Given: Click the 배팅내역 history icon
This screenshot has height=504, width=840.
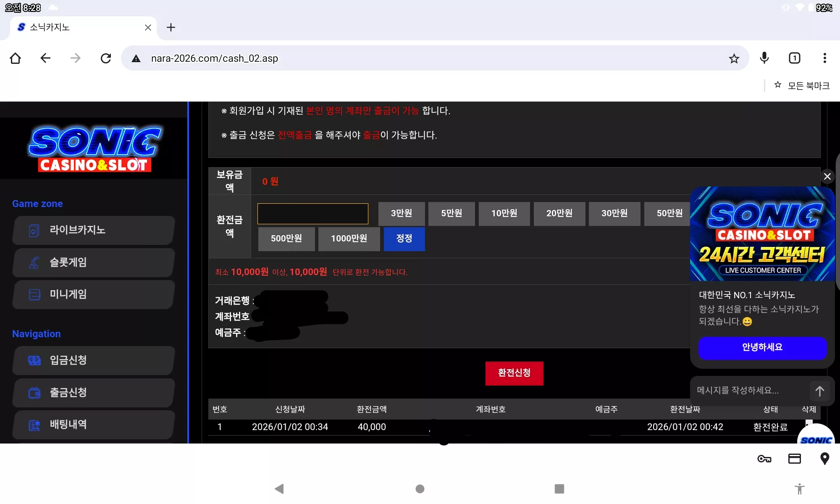Looking at the screenshot, I should [34, 425].
